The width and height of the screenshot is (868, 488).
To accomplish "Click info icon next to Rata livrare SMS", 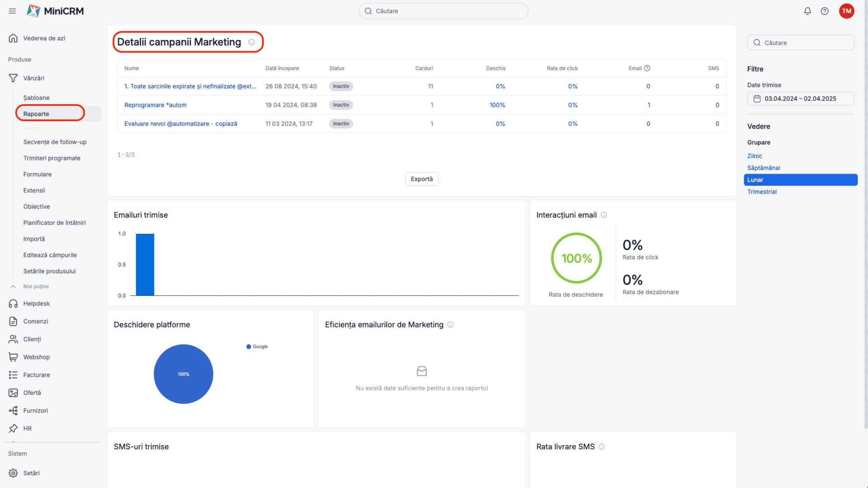I will tap(602, 447).
